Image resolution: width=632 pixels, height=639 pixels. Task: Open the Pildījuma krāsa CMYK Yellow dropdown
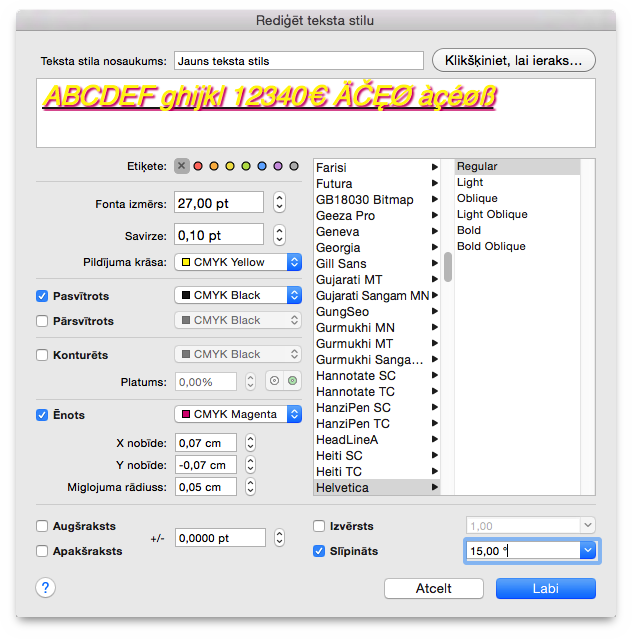(x=238, y=262)
